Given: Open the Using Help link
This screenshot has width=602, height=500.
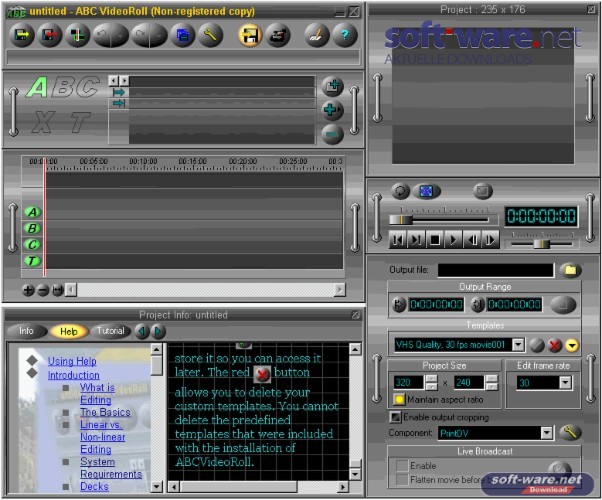Looking at the screenshot, I should (x=72, y=361).
